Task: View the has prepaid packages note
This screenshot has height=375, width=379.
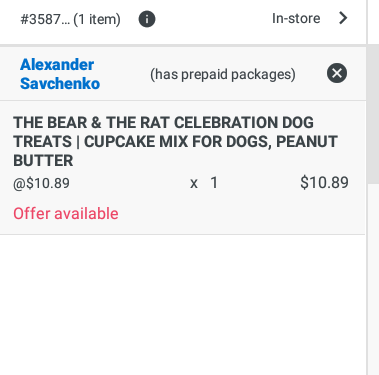Action: 223,74
